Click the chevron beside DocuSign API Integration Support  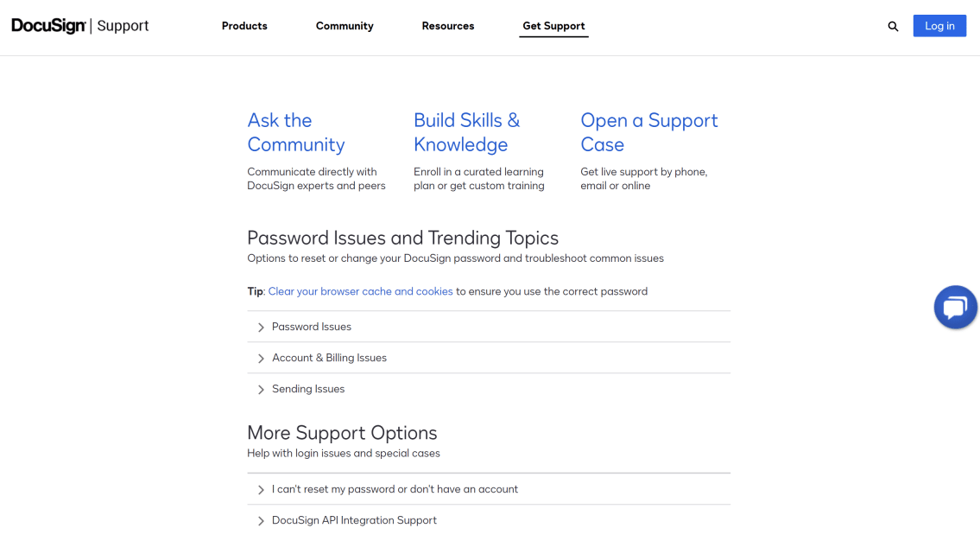click(261, 520)
